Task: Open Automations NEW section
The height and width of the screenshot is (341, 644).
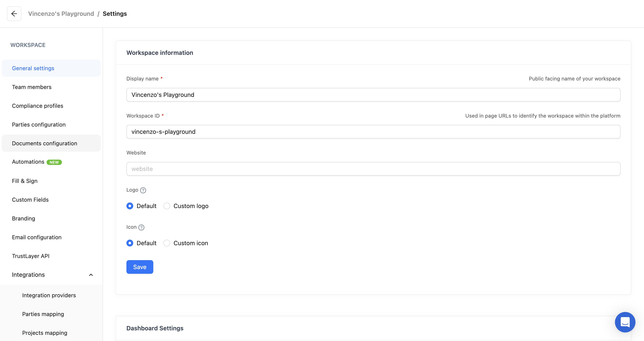Action: point(28,162)
